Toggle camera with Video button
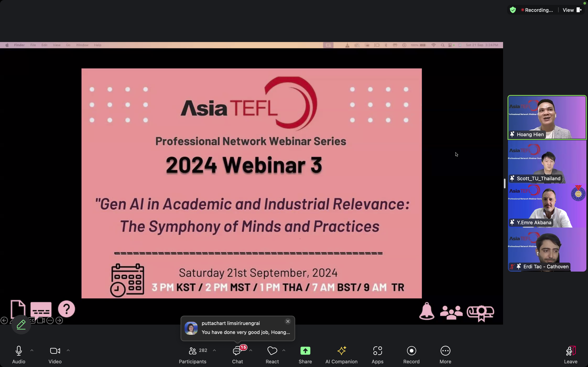588x367 pixels. click(x=55, y=351)
